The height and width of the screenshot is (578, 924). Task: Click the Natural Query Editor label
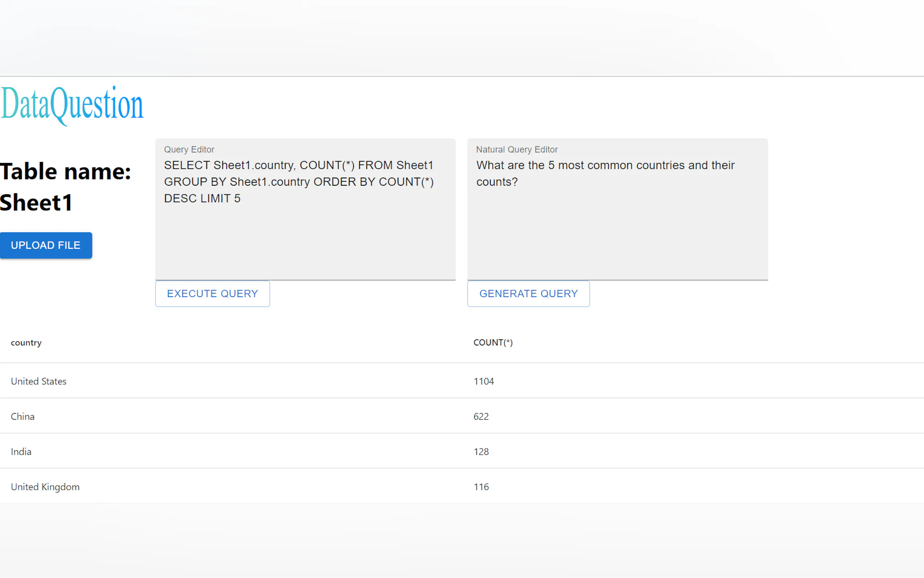tap(517, 150)
